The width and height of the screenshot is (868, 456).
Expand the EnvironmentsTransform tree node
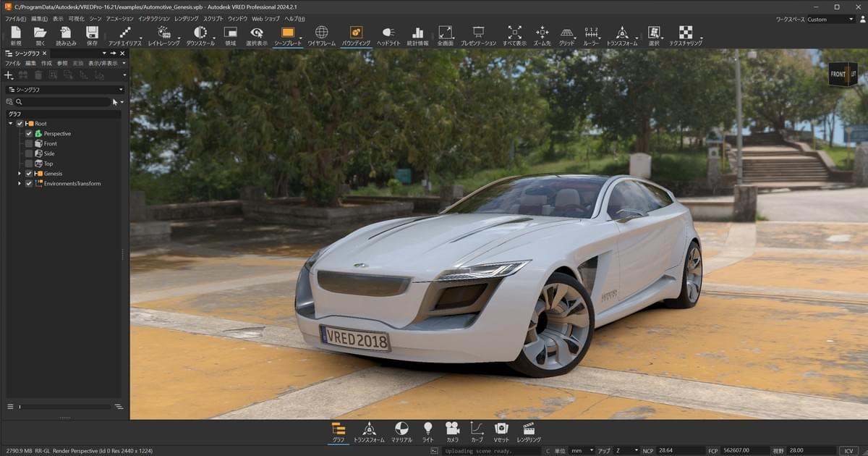coord(20,184)
